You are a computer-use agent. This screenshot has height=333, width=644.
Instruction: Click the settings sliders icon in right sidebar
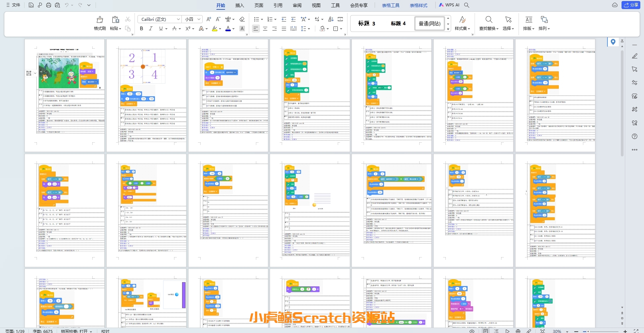(635, 83)
